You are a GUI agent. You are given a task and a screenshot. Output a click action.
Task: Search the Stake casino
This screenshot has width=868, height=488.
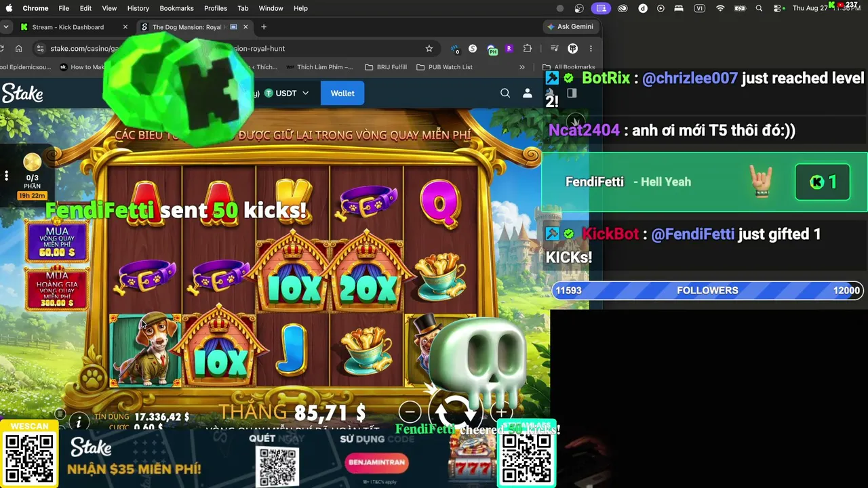coord(505,93)
